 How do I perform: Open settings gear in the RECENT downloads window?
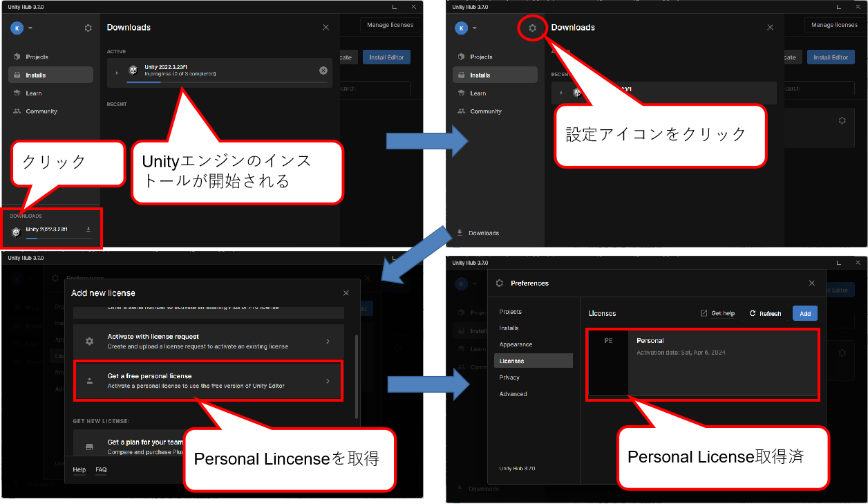coord(532,28)
